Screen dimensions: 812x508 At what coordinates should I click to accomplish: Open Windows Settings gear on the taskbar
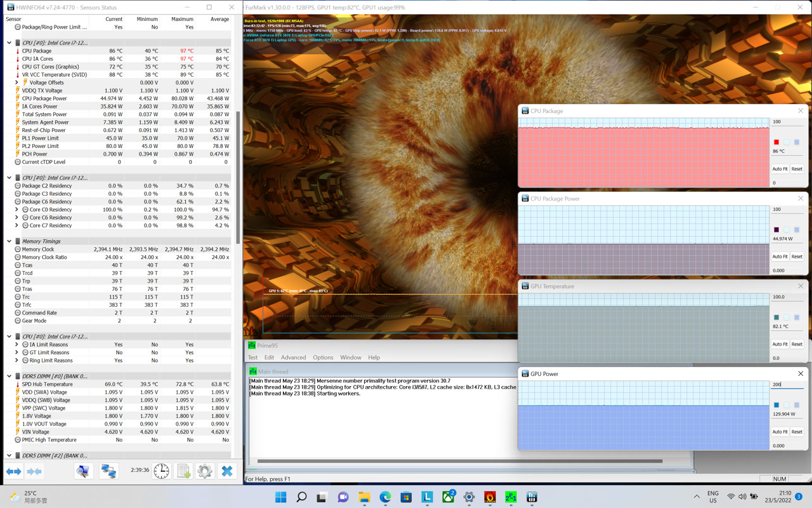click(469, 497)
